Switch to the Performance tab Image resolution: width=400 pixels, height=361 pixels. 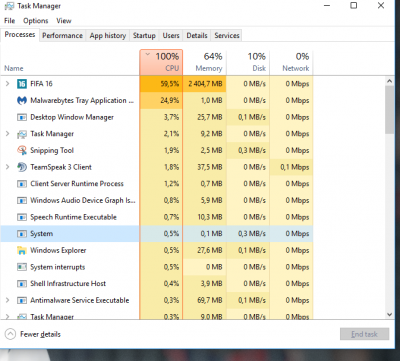coord(62,36)
